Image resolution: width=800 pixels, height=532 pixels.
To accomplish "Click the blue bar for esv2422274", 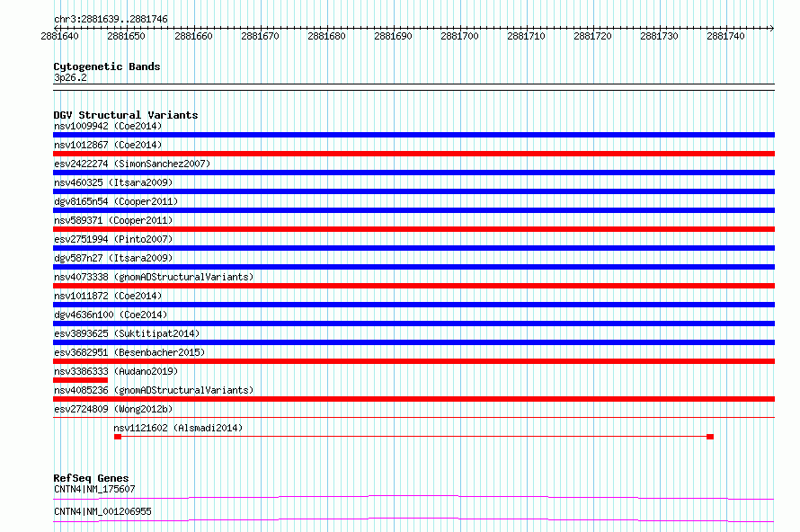I will point(413,173).
